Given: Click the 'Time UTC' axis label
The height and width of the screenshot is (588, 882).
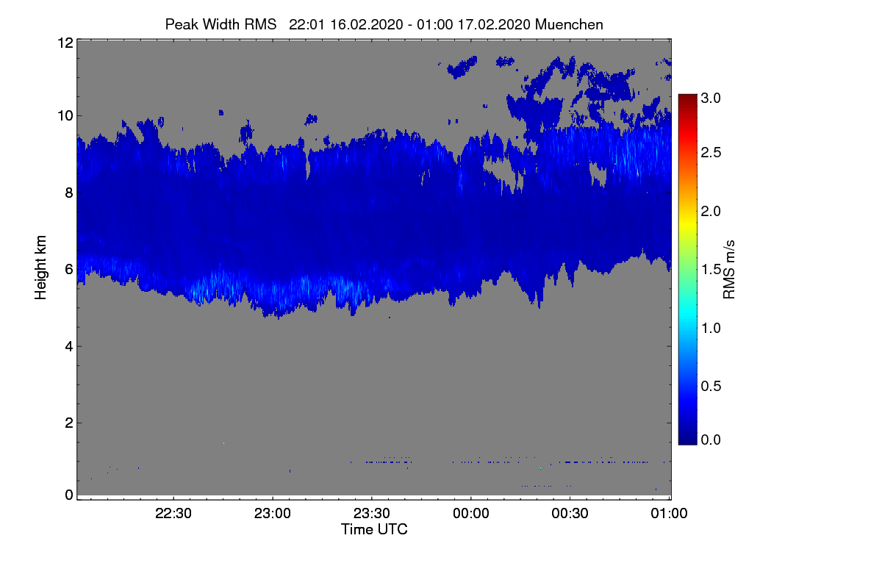Looking at the screenshot, I should coord(374,529).
